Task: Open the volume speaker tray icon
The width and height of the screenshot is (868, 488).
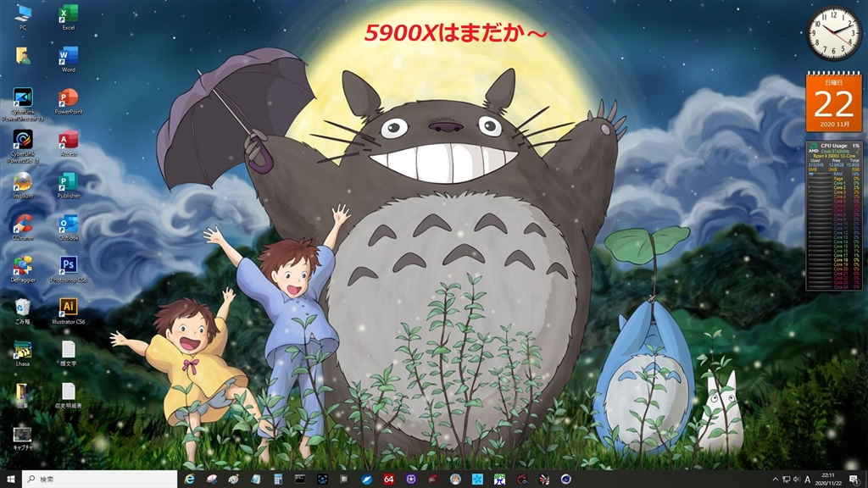Action: coord(797,480)
